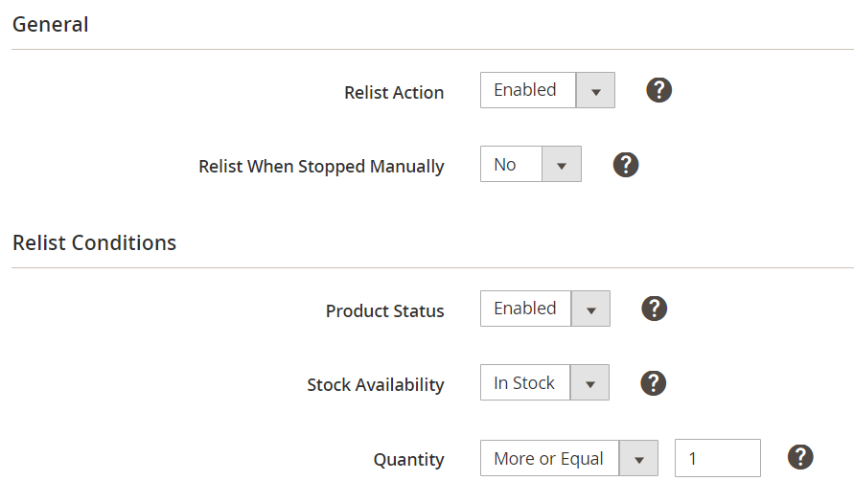Open the Stock Availability dropdown showing In Stock
The image size is (854, 504).
[x=543, y=383]
